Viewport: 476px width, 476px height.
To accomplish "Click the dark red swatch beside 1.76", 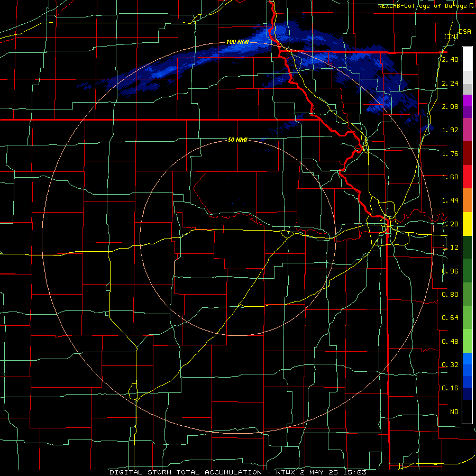I will click(x=467, y=153).
